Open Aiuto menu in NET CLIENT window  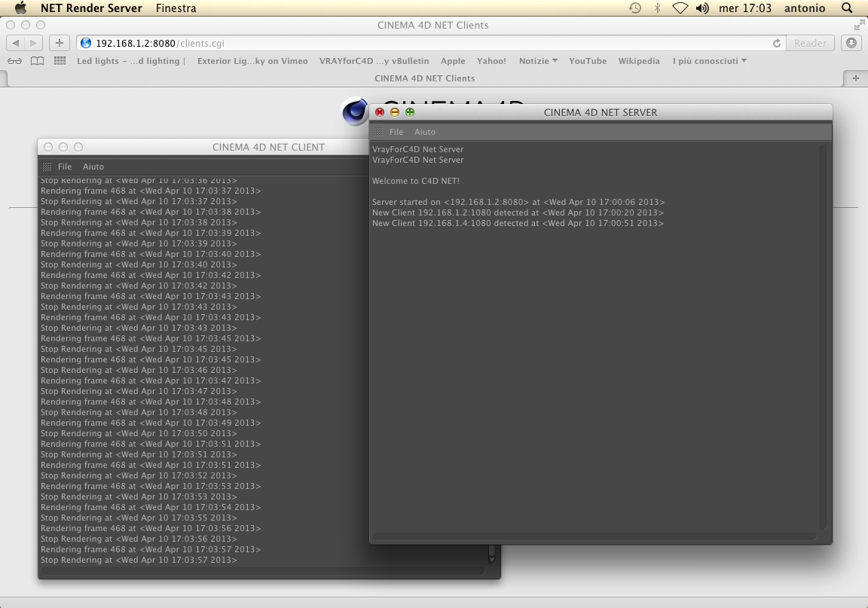point(93,167)
